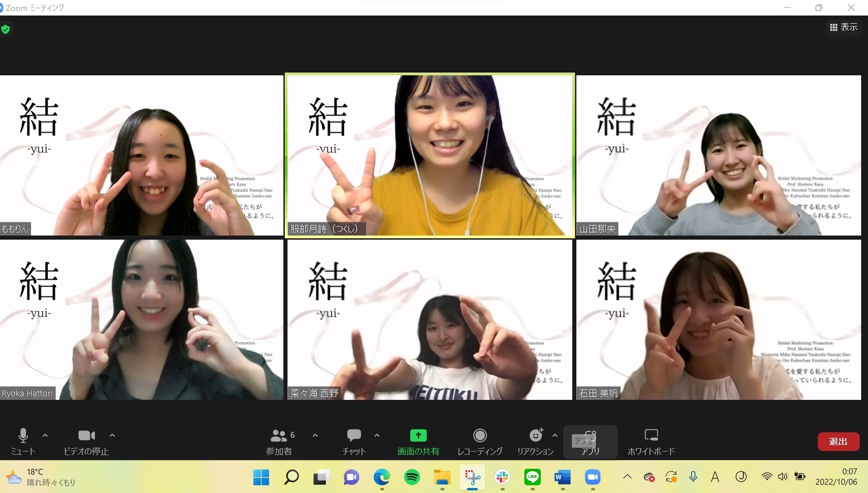Stop the video with camera icon
This screenshot has height=493, width=868.
pyautogui.click(x=86, y=441)
